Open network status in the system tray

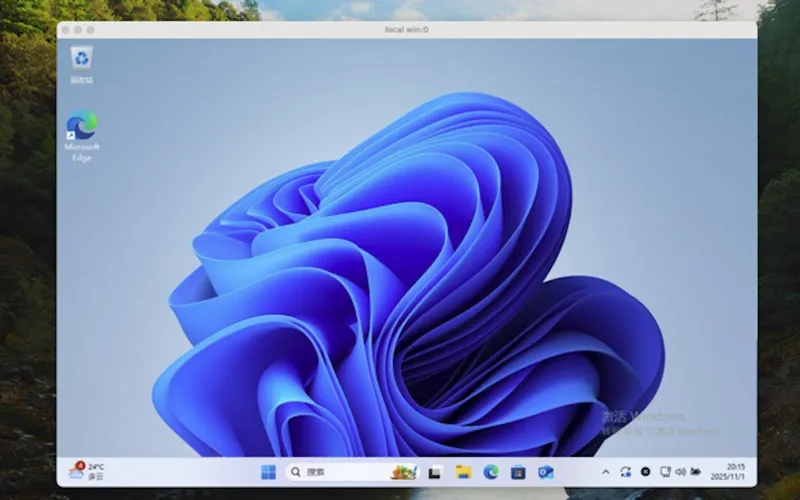point(665,472)
